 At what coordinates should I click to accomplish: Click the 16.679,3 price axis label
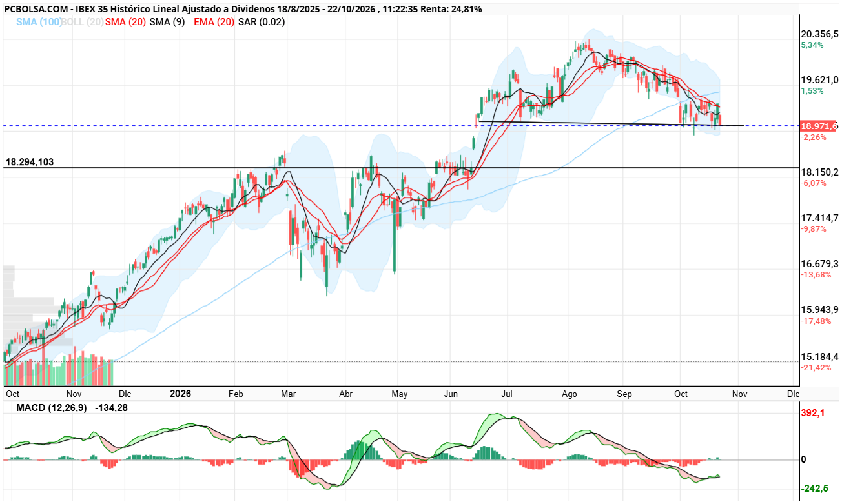(x=819, y=263)
